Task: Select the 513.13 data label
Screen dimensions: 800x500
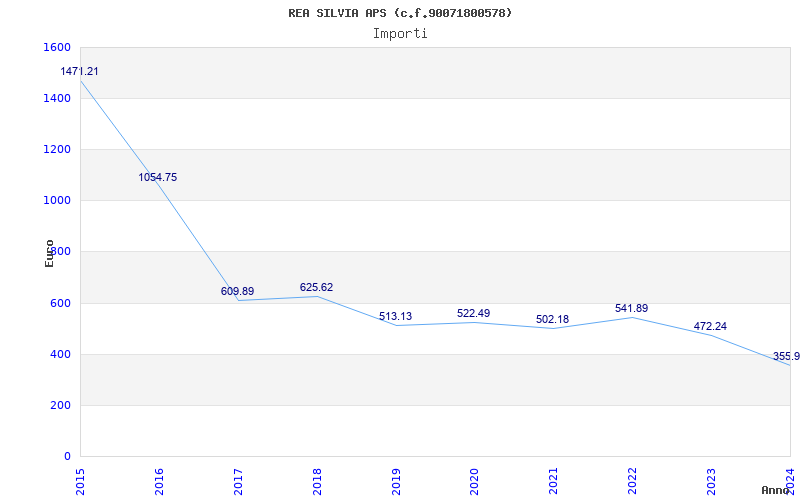Action: coord(395,316)
